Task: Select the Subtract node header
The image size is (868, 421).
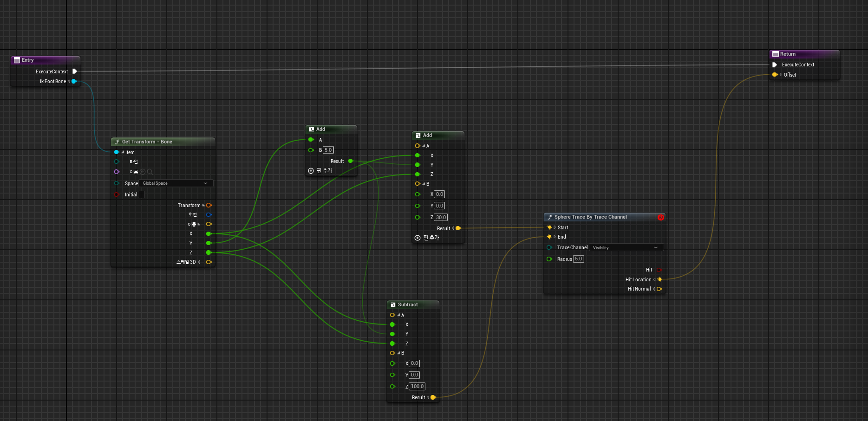Action: coord(413,304)
